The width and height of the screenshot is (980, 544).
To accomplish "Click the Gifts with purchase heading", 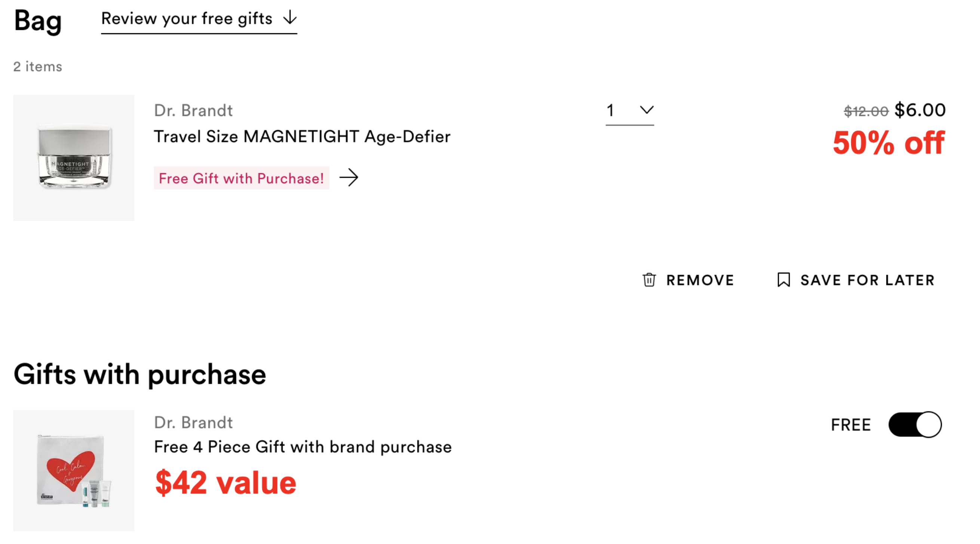I will 140,375.
